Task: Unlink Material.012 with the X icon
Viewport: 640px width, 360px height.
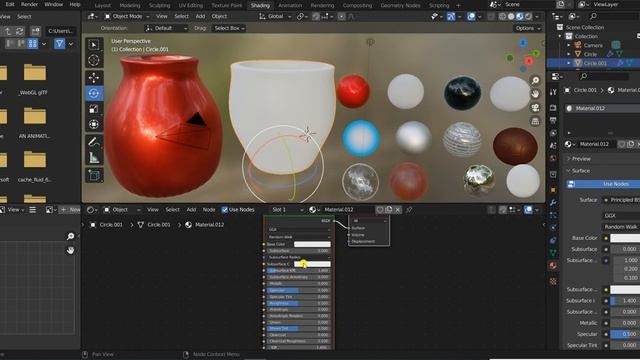Action: [398, 210]
